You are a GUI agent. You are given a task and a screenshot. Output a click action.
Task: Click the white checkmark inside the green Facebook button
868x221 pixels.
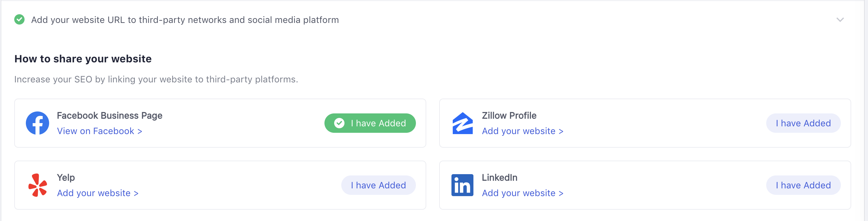339,123
